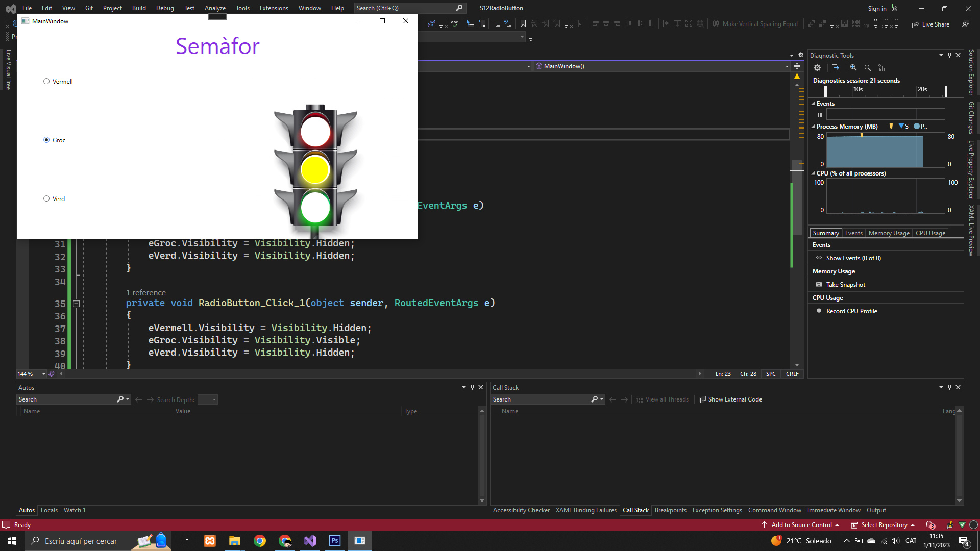Click the Live Share icon

pos(916,24)
